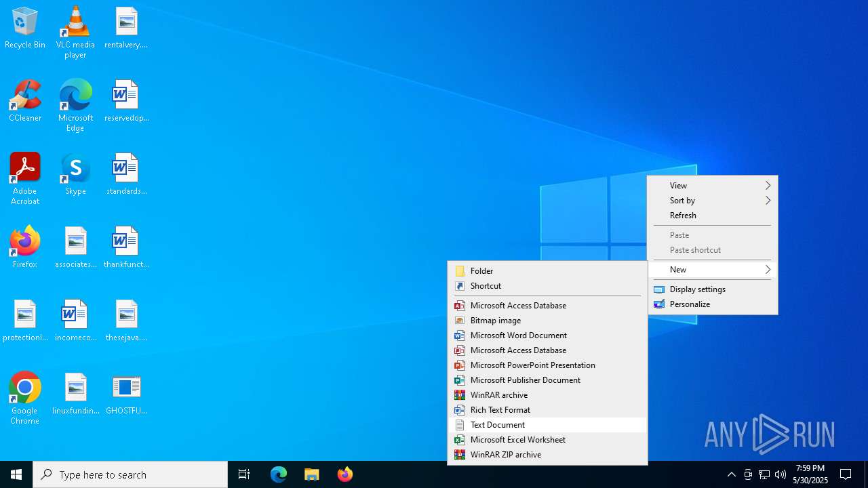Select the reservedop Word document icon

[x=126, y=102]
